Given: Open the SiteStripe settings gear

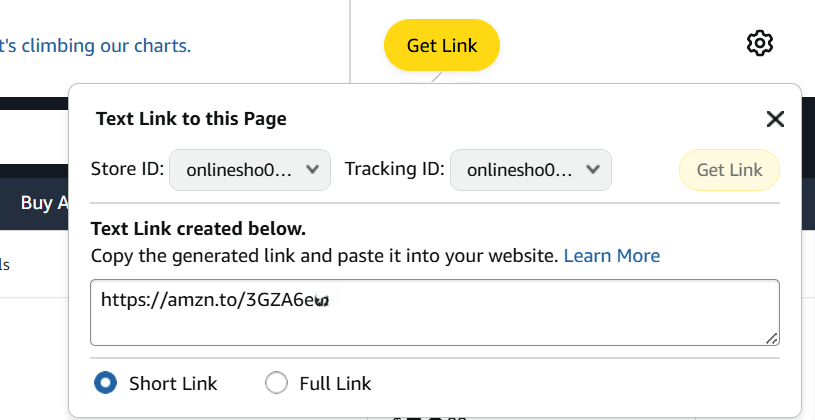Looking at the screenshot, I should pos(759,44).
